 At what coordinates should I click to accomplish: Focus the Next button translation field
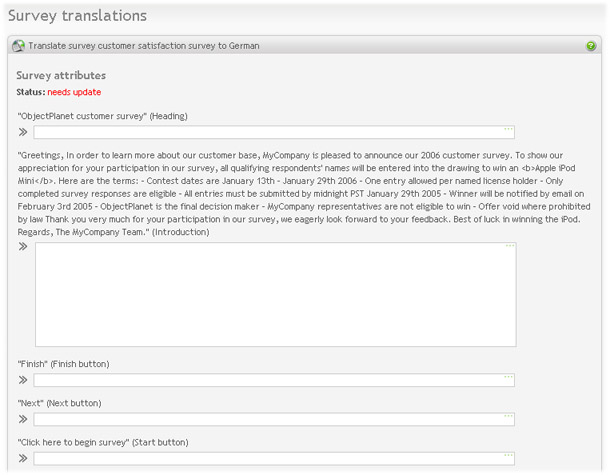[x=274, y=419]
